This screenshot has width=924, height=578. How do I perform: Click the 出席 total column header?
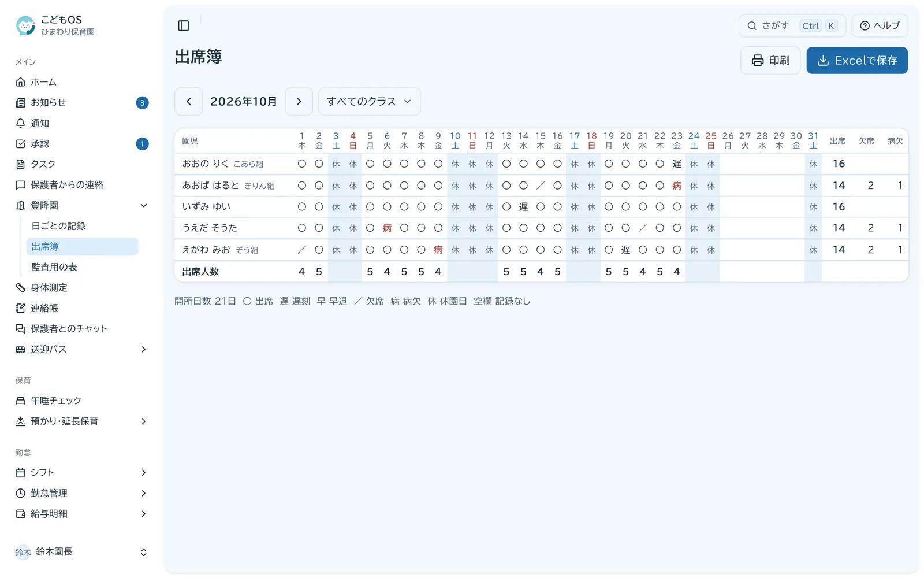pos(837,141)
